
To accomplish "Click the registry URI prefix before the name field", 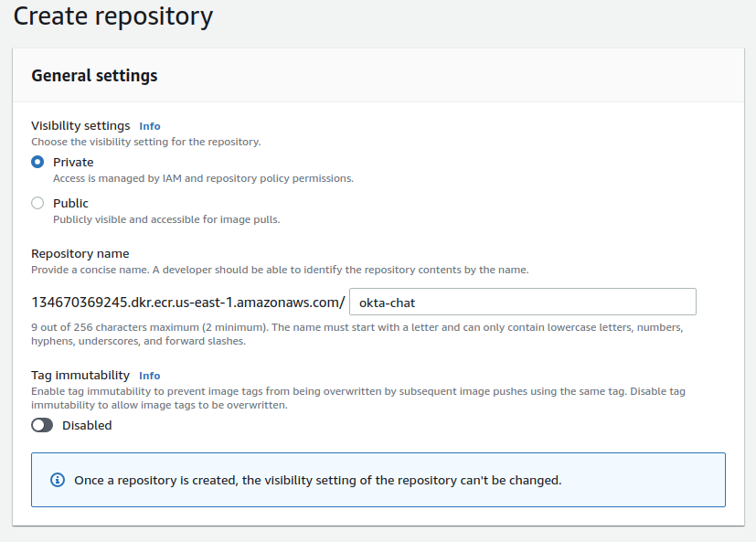I will [x=188, y=303].
